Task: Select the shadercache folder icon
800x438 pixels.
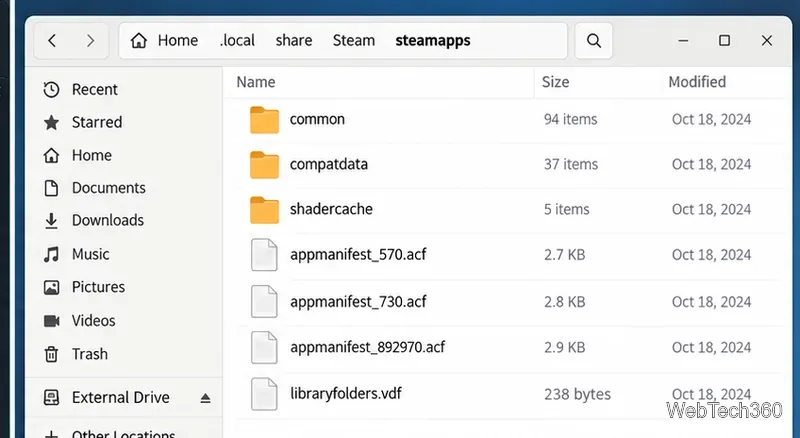Action: click(264, 209)
